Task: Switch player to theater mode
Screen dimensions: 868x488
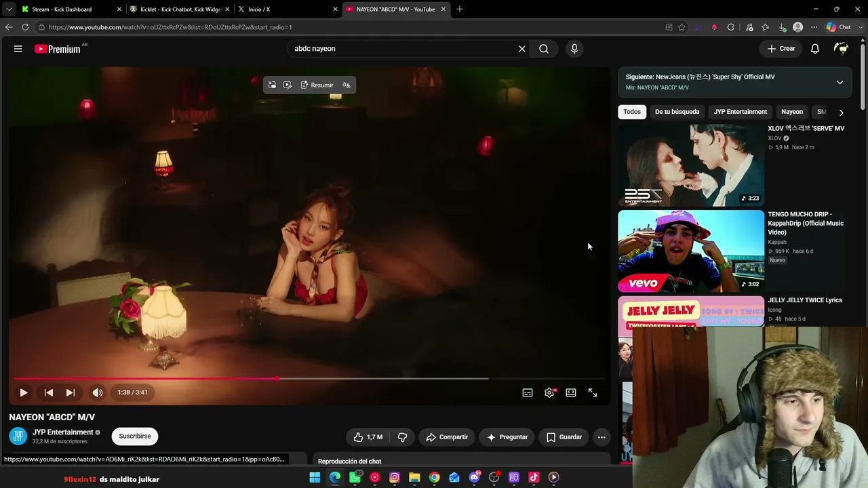Action: coord(571,392)
